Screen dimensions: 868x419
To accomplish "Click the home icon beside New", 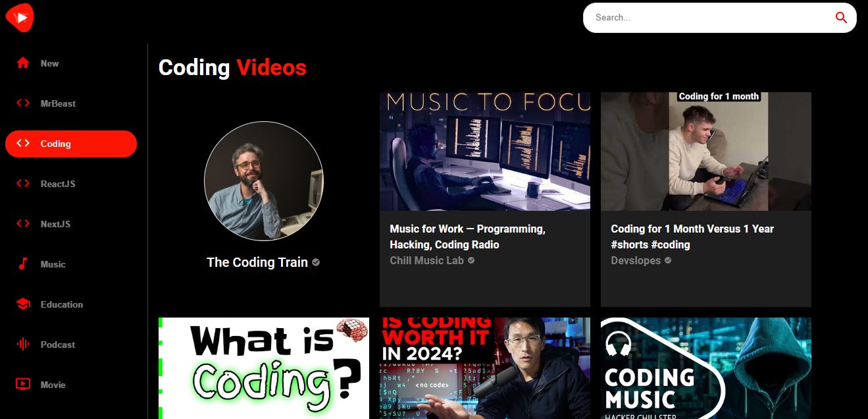I will 23,63.
